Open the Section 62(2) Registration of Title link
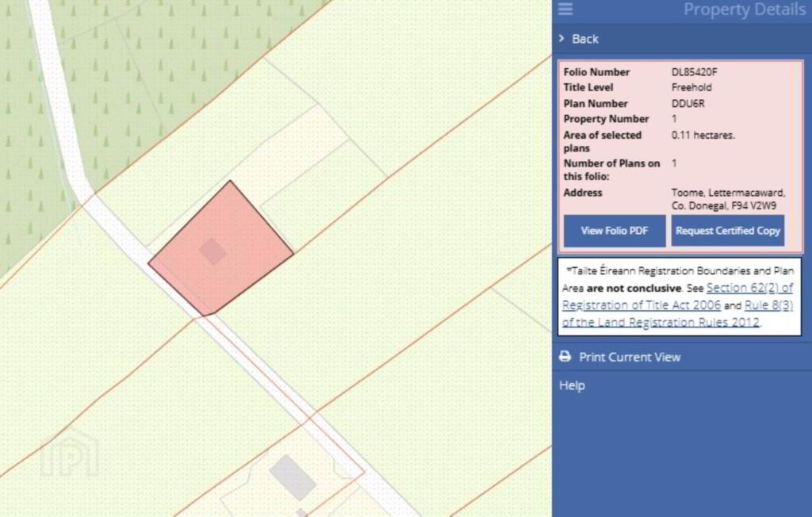Viewport: 812px width, 517px height. click(x=749, y=288)
